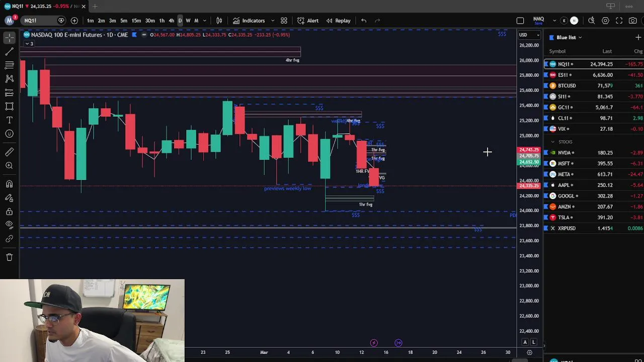The width and height of the screenshot is (644, 362).
Task: Switch to the 1h timeframe
Action: (x=162, y=21)
